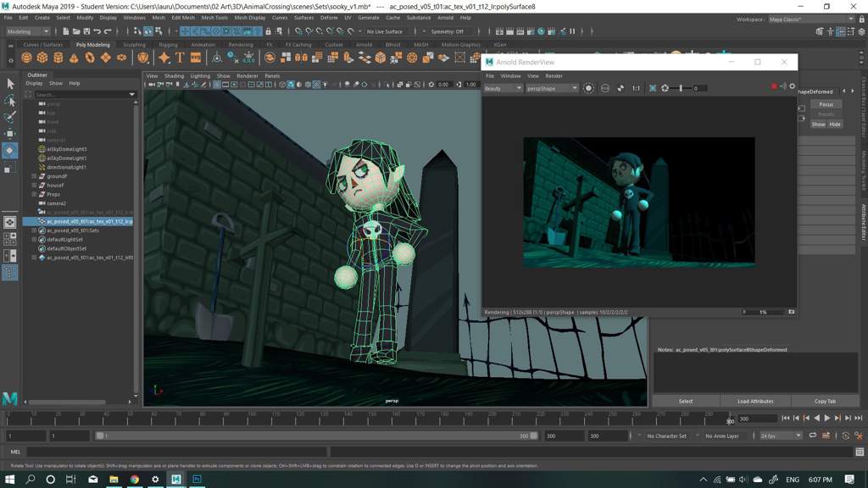Open the Arnold menu in main menubar
868x488 pixels.
tap(445, 18)
